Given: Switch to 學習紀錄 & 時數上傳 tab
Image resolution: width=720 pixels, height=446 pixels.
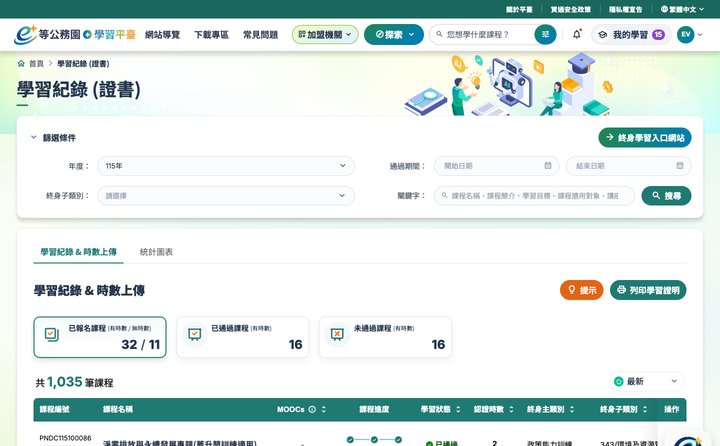Looking at the screenshot, I should pos(79,252).
